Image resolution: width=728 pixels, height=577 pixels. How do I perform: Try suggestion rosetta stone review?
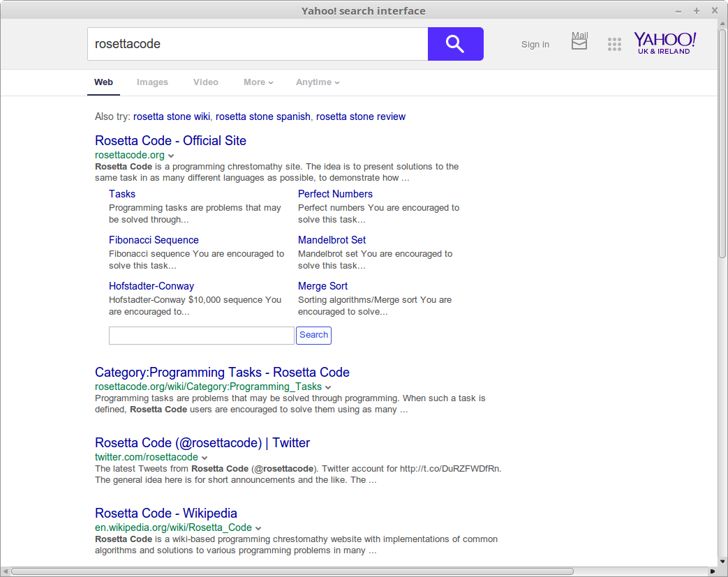point(361,117)
